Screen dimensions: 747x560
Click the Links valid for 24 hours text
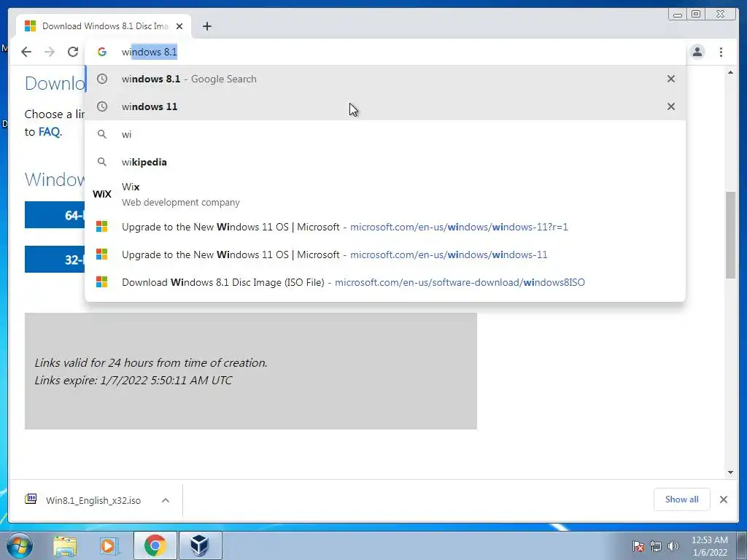click(151, 363)
